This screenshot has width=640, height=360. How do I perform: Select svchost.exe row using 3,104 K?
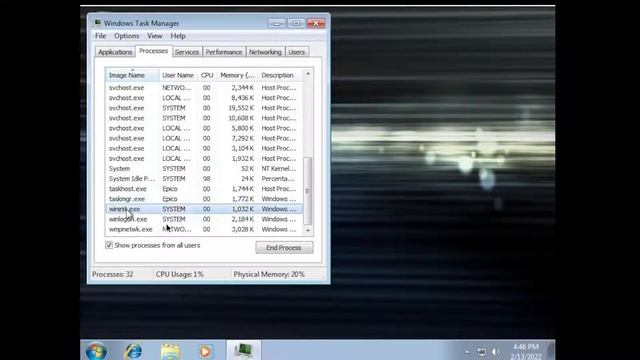pos(204,149)
